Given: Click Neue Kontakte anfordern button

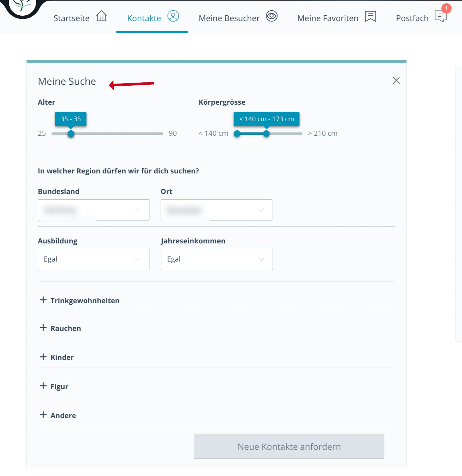Looking at the screenshot, I should 289,446.
